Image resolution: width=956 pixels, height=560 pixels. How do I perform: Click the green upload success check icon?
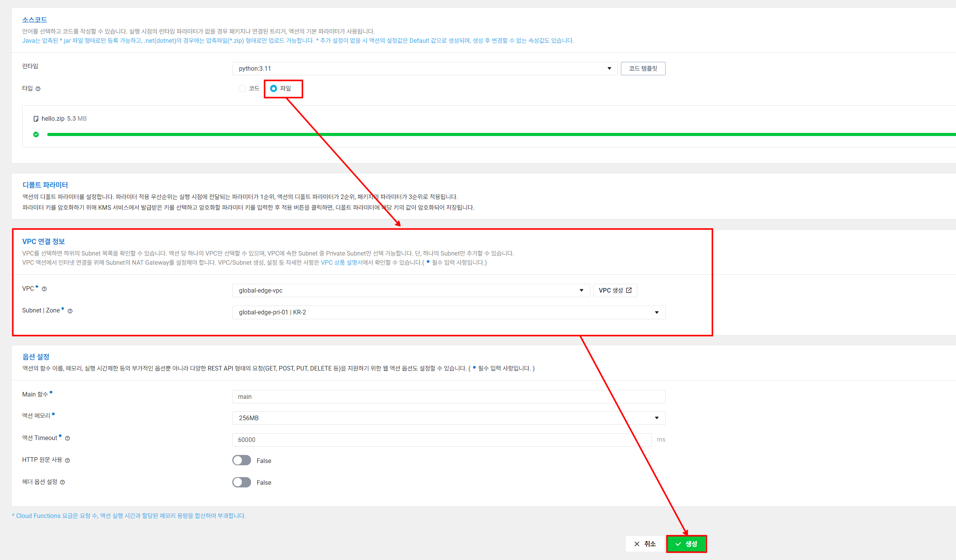tap(36, 134)
